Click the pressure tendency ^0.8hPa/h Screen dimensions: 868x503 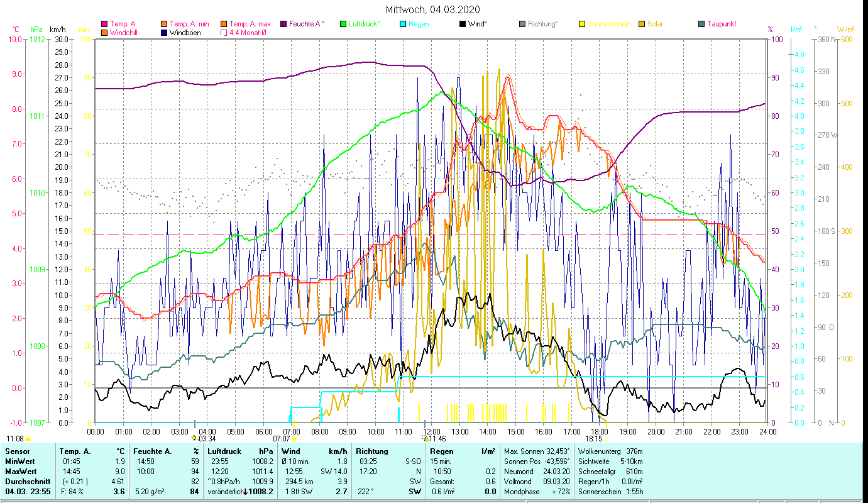point(224,482)
